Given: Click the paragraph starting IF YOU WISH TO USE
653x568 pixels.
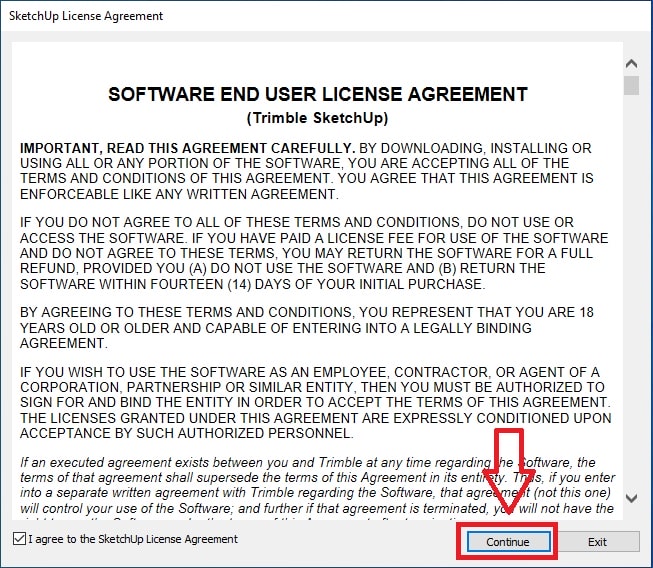Looking at the screenshot, I should (x=316, y=403).
